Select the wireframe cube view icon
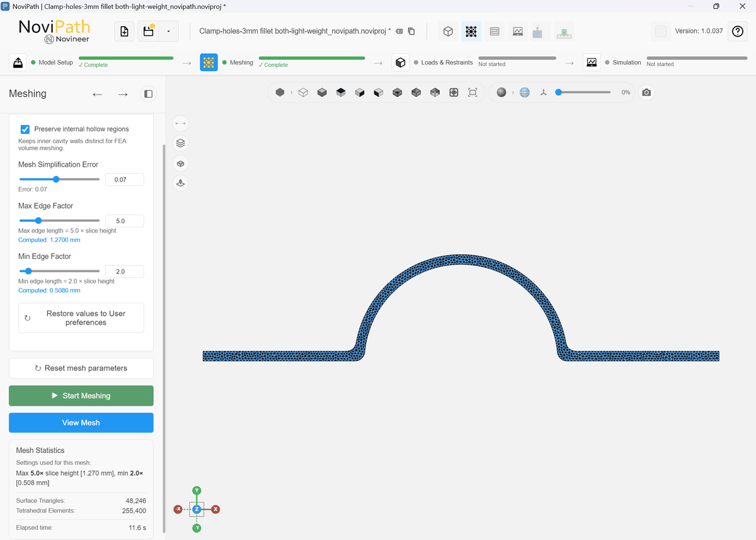756x540 pixels. coord(303,93)
